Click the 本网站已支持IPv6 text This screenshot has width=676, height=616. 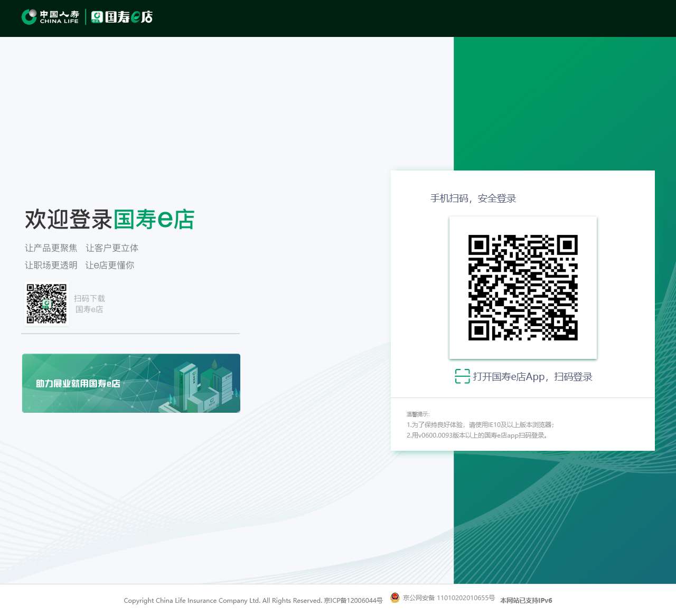[x=526, y=601]
